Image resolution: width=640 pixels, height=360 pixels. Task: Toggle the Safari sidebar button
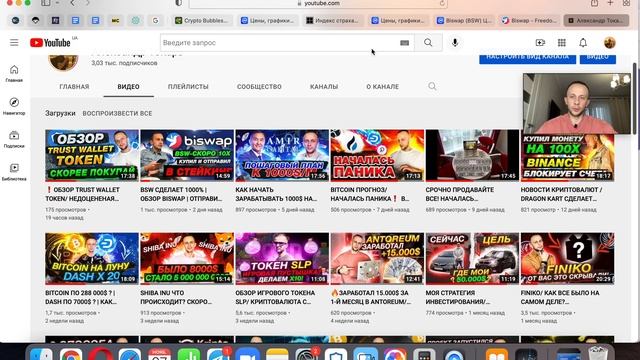(46, 3)
